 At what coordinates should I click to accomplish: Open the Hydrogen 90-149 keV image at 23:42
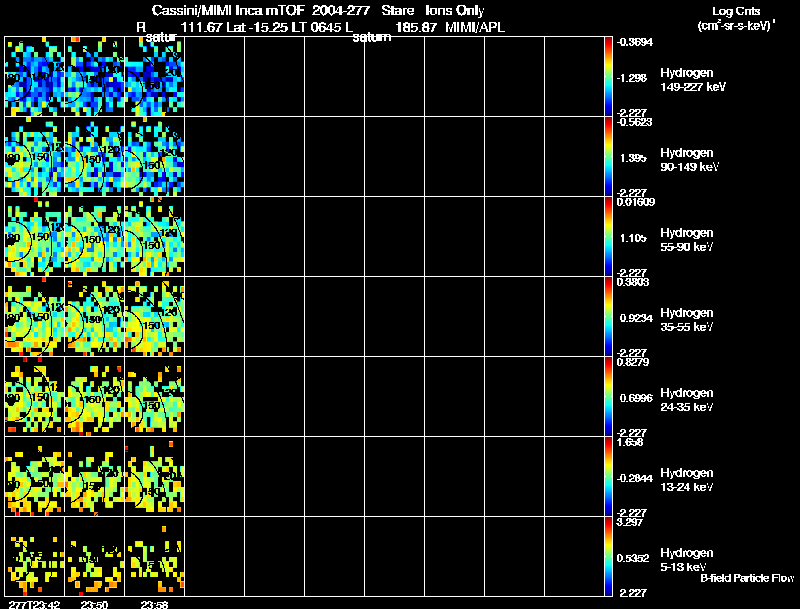[35, 157]
